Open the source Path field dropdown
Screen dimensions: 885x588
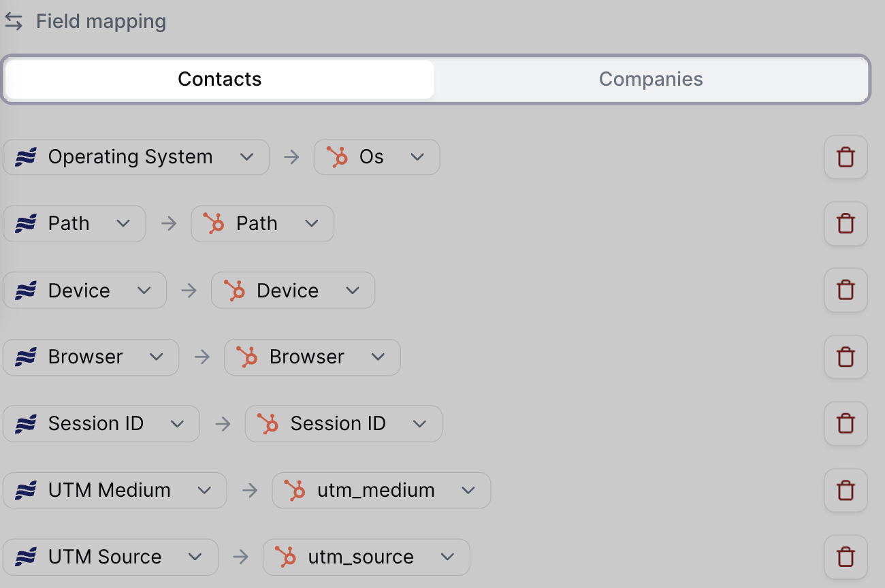click(x=74, y=224)
